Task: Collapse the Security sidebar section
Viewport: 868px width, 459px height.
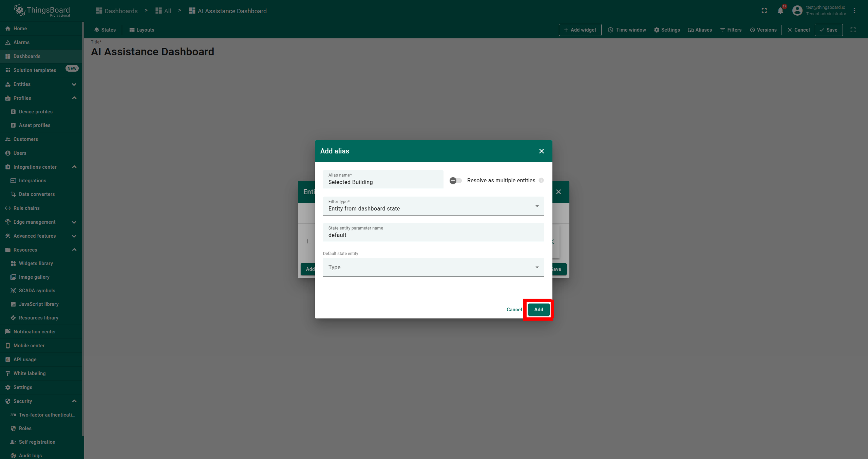Action: 74,401
